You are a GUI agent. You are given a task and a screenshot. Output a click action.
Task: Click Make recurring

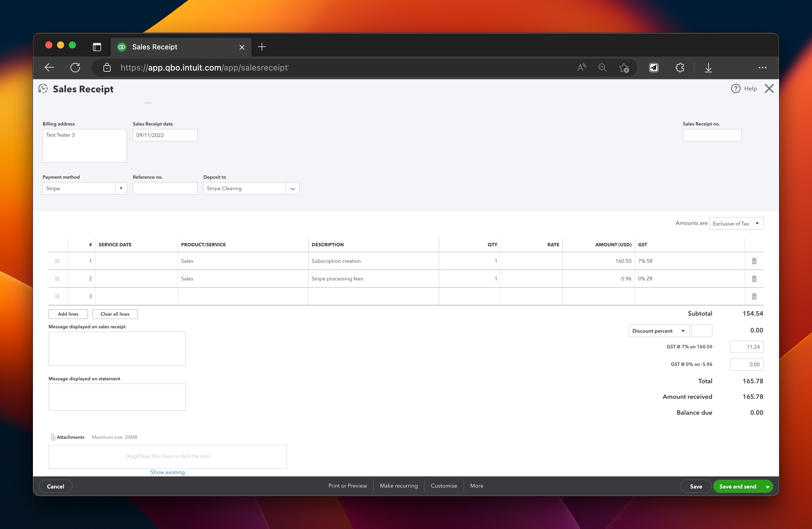pyautogui.click(x=398, y=486)
